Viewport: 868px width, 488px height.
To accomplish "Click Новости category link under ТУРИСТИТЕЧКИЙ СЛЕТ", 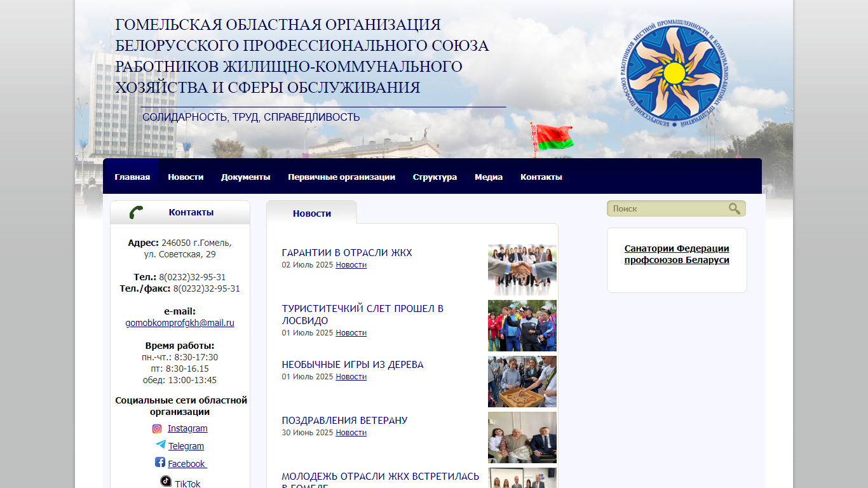I will click(351, 333).
